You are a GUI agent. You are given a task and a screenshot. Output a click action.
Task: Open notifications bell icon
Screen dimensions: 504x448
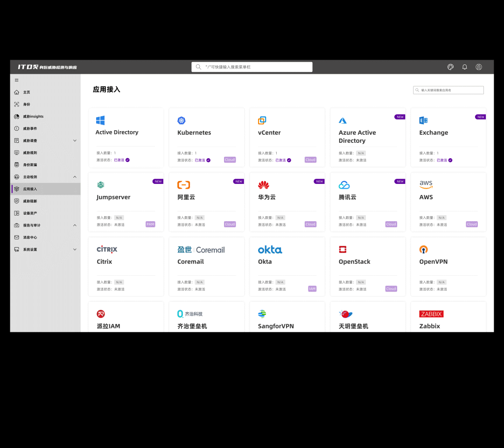coord(464,67)
